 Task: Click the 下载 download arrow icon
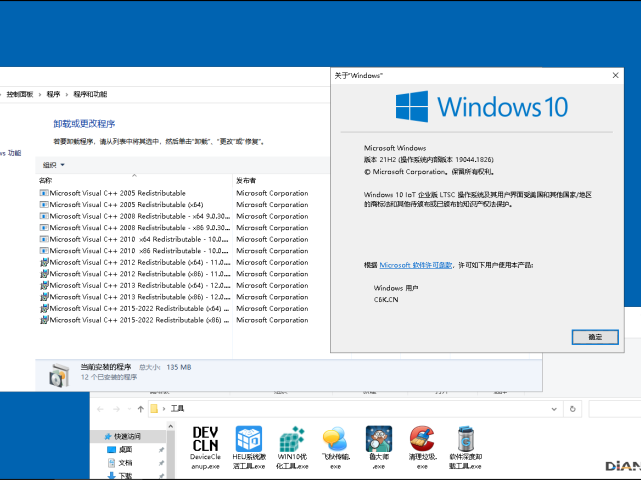(x=111, y=476)
